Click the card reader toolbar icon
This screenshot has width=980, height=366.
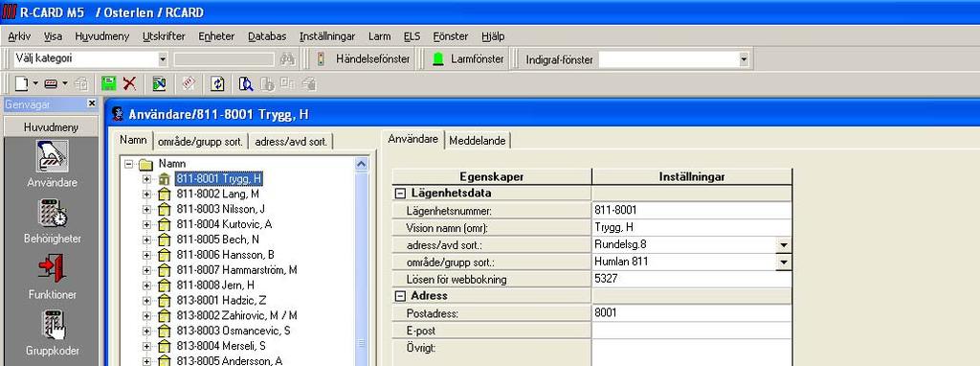point(52,83)
